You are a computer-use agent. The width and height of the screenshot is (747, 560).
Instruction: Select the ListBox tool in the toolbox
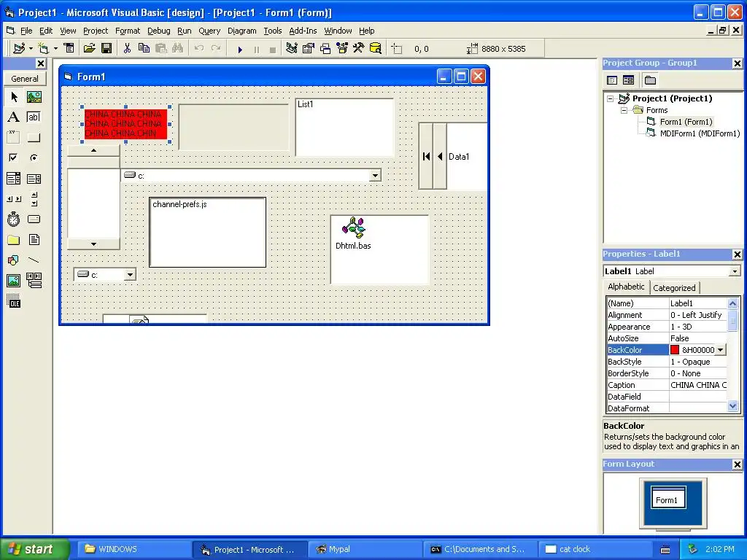coord(34,179)
